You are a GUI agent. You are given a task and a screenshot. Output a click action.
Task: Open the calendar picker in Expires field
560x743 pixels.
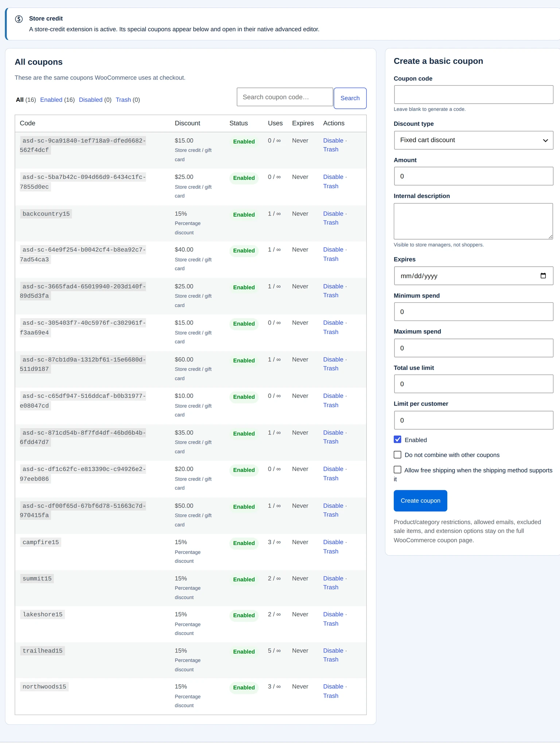pos(543,276)
